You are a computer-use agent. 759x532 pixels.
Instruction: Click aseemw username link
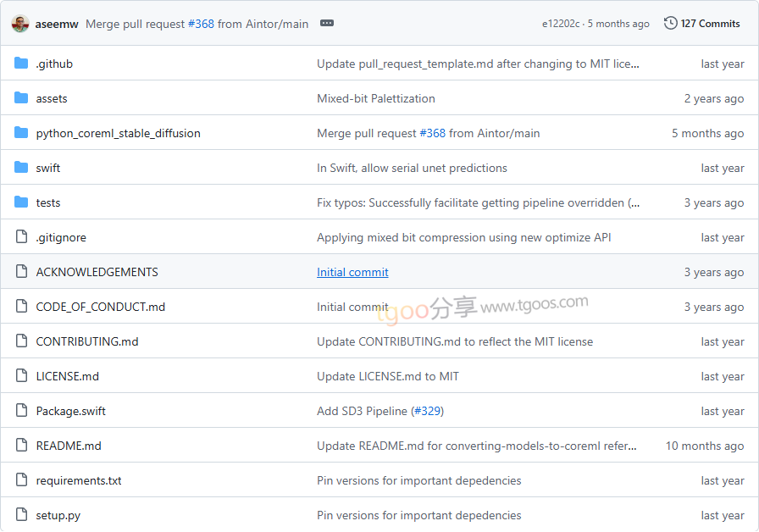pyautogui.click(x=57, y=24)
